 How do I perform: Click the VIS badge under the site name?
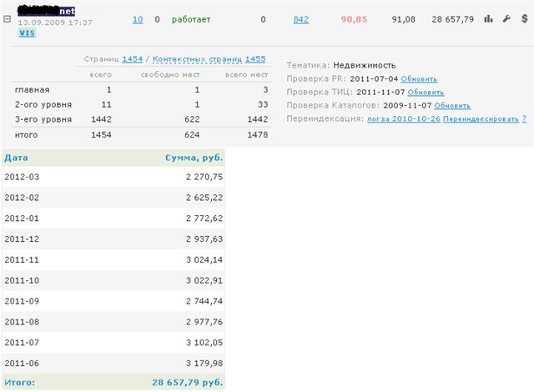(27, 33)
